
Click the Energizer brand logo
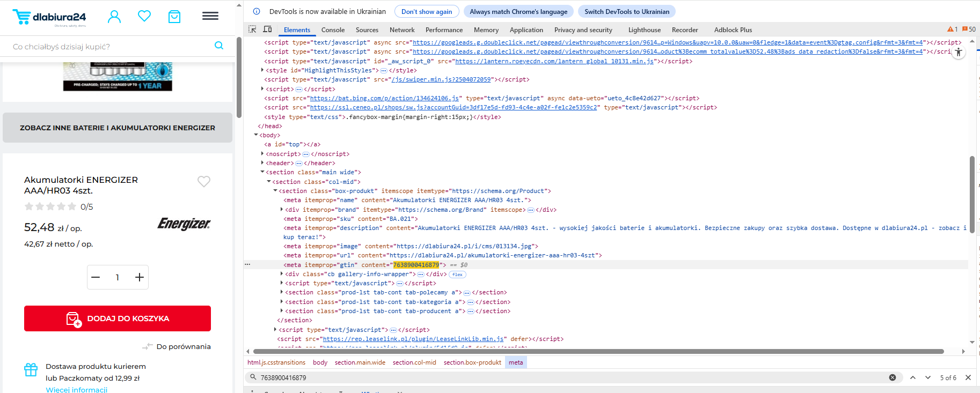[x=184, y=224]
